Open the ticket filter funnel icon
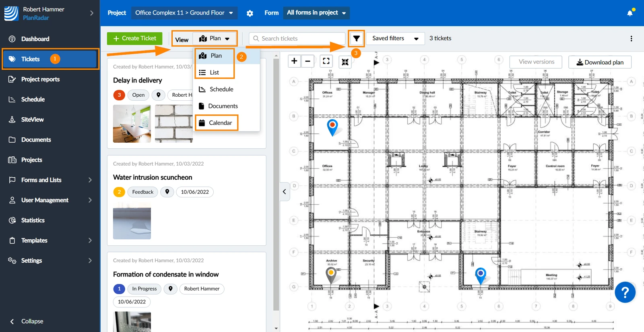The height and width of the screenshot is (332, 644). point(356,39)
